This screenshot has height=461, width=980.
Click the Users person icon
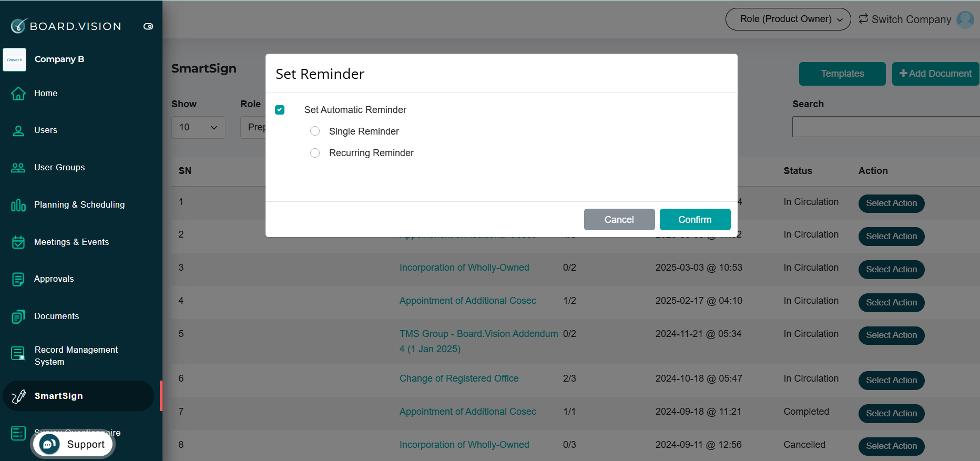pyautogui.click(x=18, y=131)
